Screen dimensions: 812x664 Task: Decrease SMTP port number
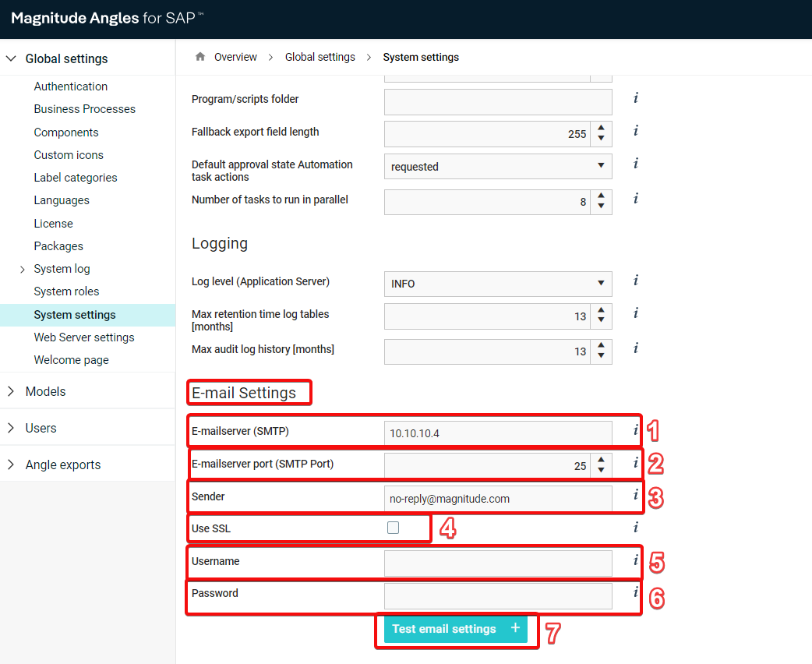pos(601,470)
